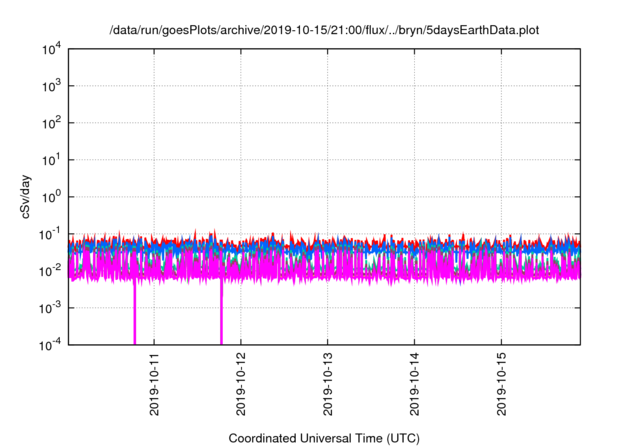640x448 pixels.
Task: Select the cSv/day y-axis label
Action: click(x=25, y=197)
